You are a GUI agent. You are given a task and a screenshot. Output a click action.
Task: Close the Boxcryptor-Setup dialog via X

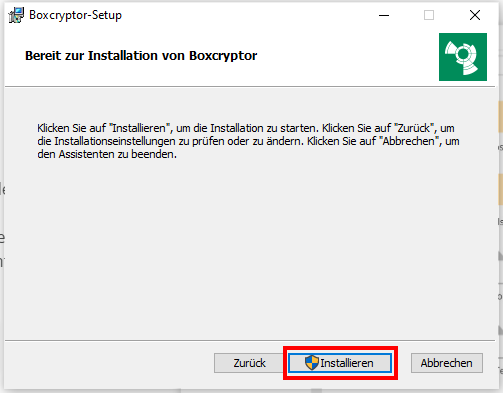pyautogui.click(x=475, y=15)
